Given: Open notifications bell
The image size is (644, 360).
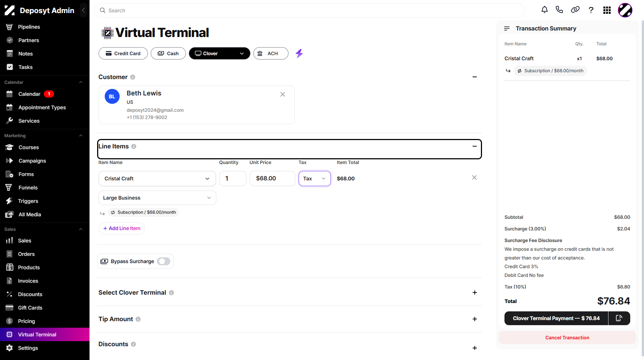Looking at the screenshot, I should pyautogui.click(x=544, y=10).
